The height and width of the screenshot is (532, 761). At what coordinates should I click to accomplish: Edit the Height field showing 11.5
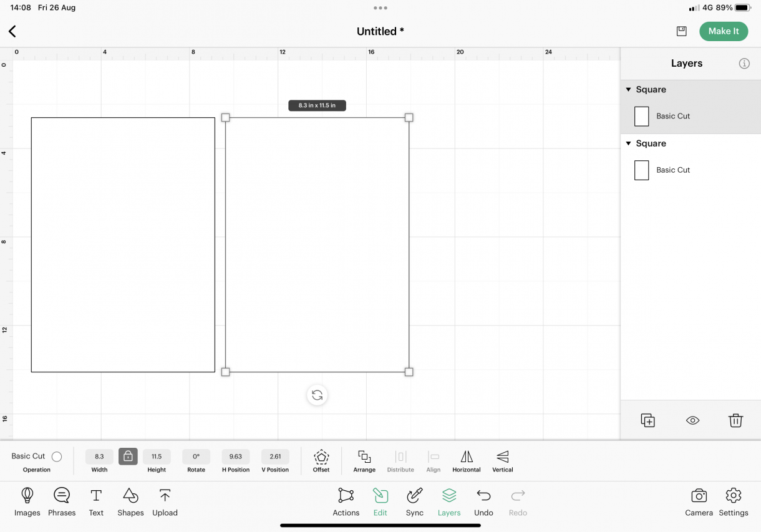point(157,457)
